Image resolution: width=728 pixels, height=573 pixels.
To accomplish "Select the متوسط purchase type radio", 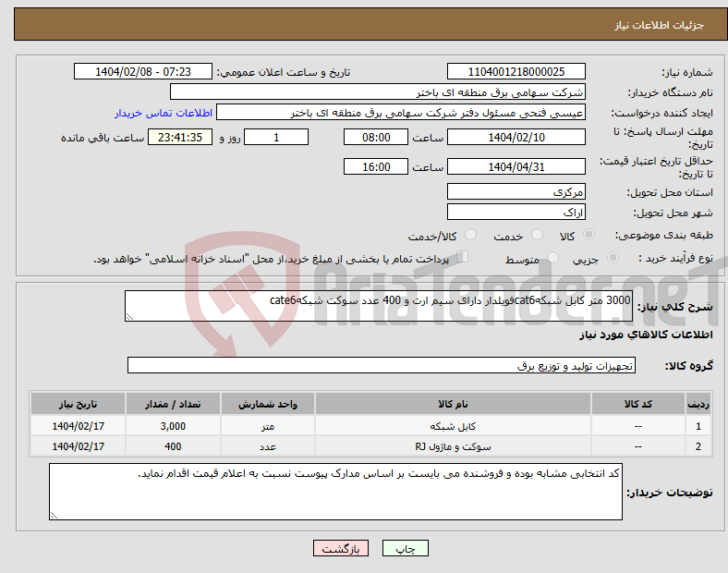I will [x=552, y=257].
